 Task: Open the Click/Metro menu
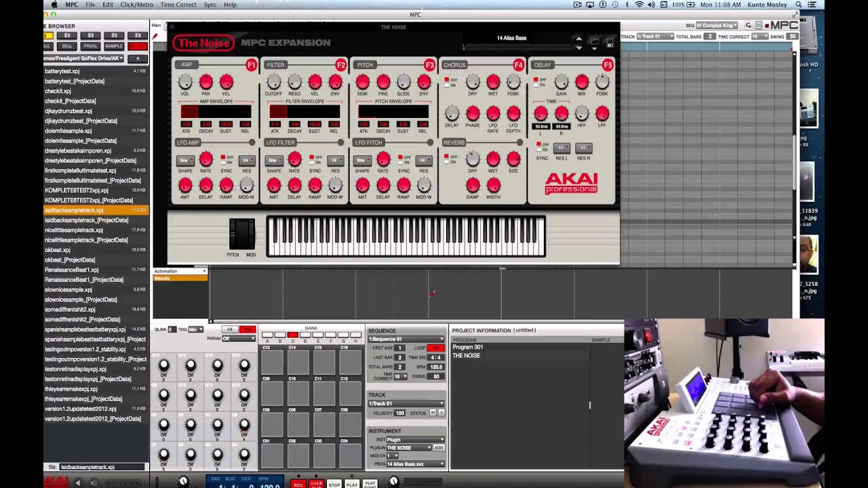click(x=137, y=5)
